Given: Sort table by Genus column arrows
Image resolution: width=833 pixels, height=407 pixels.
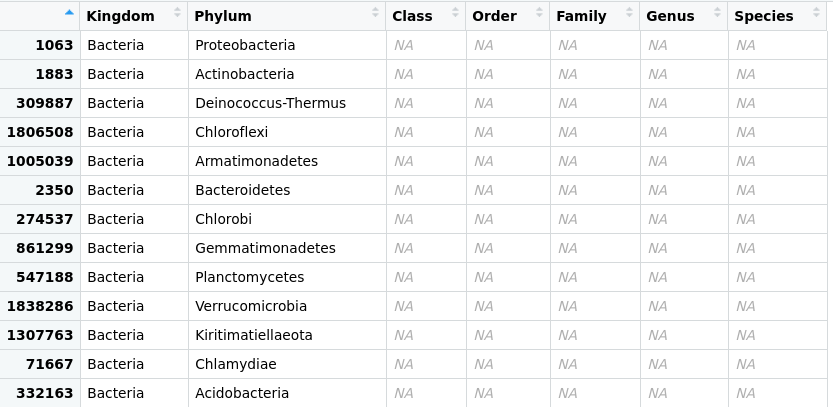Looking at the screenshot, I should [x=718, y=12].
